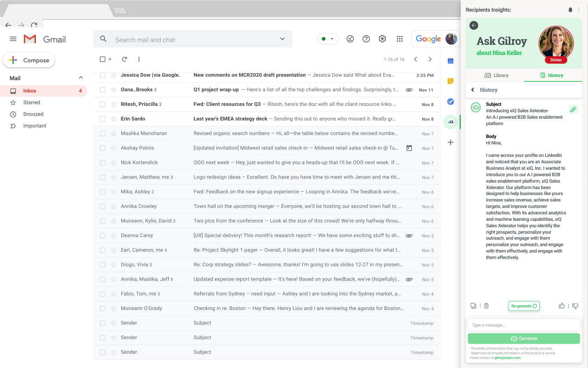Open the Google apps grid

(x=400, y=39)
